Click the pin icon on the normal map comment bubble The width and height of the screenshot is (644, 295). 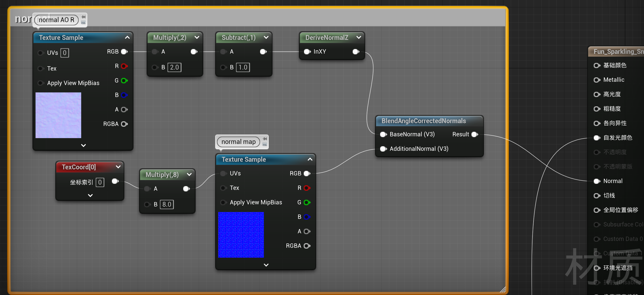click(265, 139)
